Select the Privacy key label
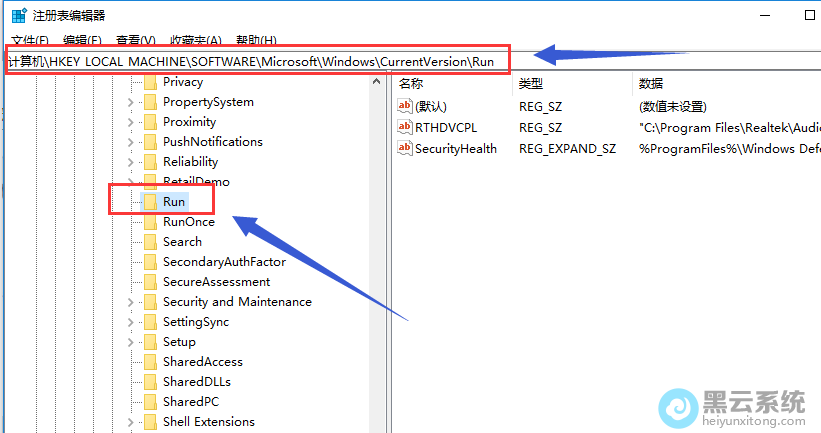 183,82
